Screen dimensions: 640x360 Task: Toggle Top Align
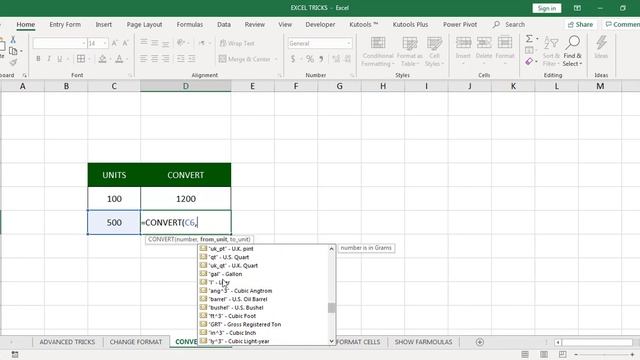pos(144,42)
